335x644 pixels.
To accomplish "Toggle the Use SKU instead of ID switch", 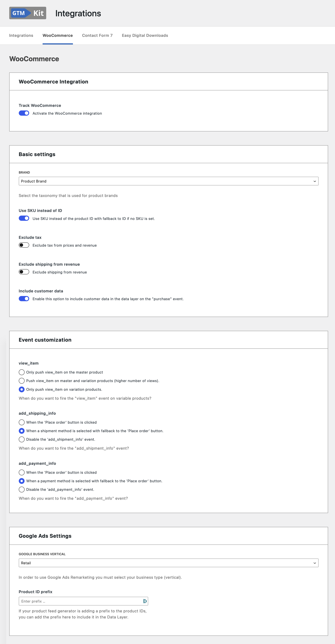I will (x=24, y=218).
